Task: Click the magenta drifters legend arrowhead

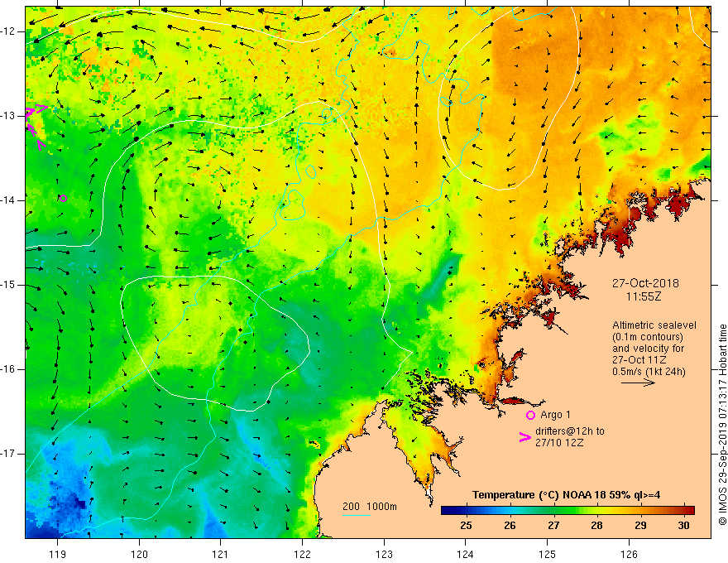Action: pyautogui.click(x=524, y=436)
